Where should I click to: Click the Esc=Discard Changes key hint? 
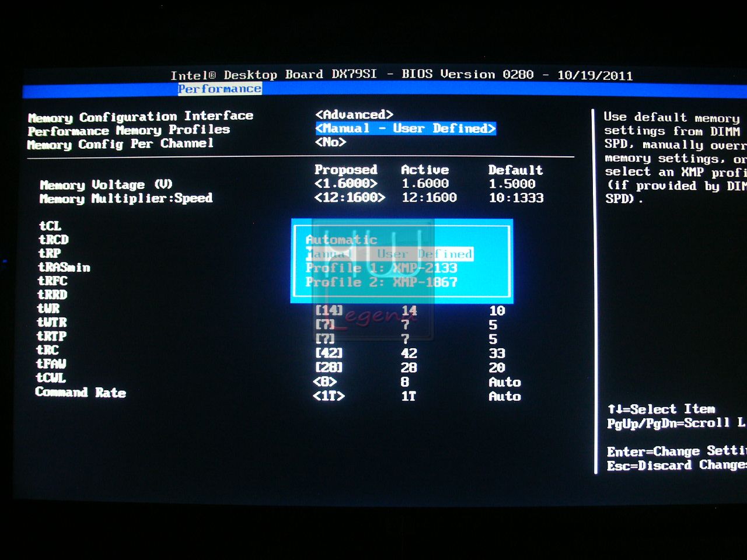[676, 465]
